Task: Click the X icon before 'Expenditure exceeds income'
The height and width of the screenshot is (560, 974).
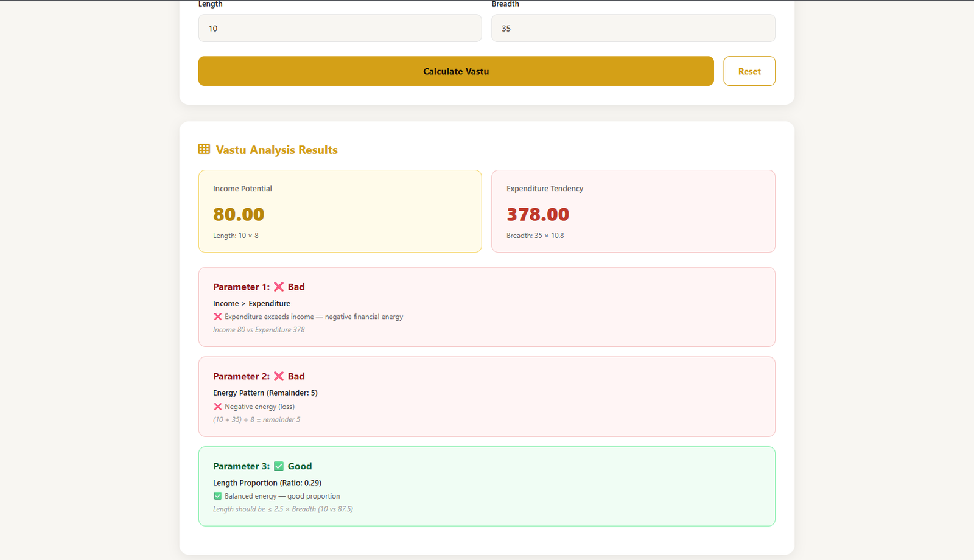Action: pyautogui.click(x=218, y=316)
